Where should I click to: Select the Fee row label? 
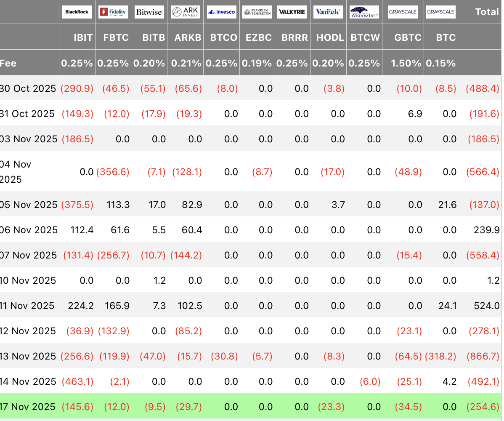pyautogui.click(x=8, y=63)
